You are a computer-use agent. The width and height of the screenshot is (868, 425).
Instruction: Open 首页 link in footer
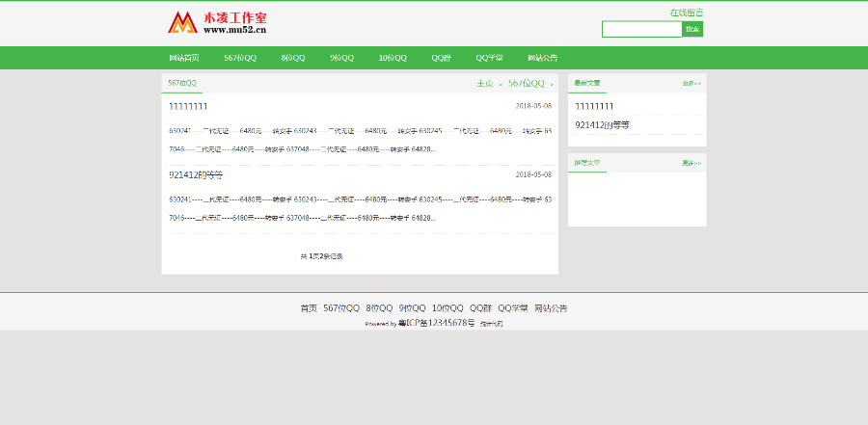(309, 308)
